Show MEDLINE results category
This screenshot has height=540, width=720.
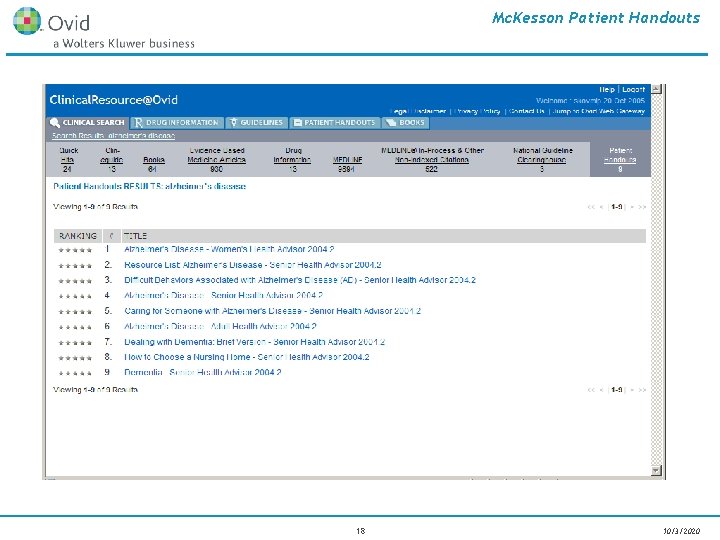pos(347,160)
